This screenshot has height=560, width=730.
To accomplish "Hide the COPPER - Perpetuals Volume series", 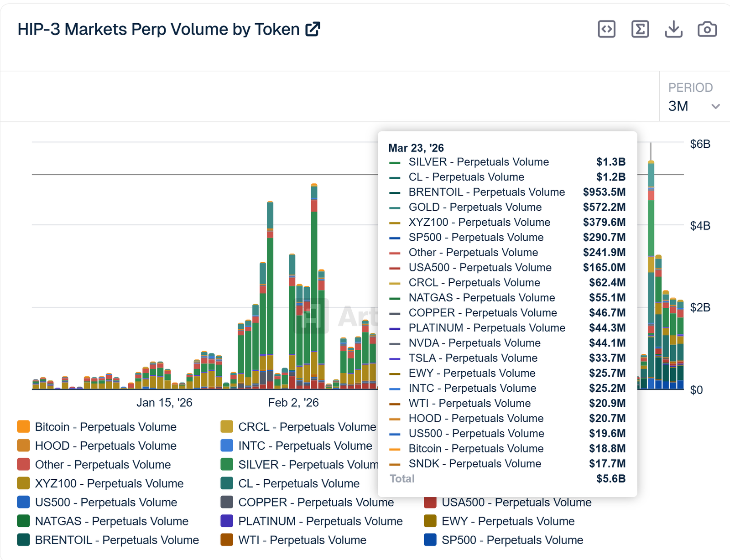I will pyautogui.click(x=316, y=502).
